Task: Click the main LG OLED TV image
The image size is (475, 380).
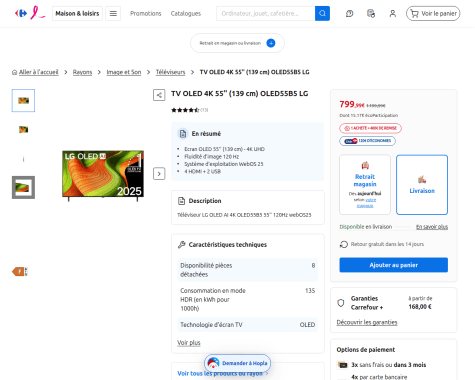Action: [x=103, y=175]
